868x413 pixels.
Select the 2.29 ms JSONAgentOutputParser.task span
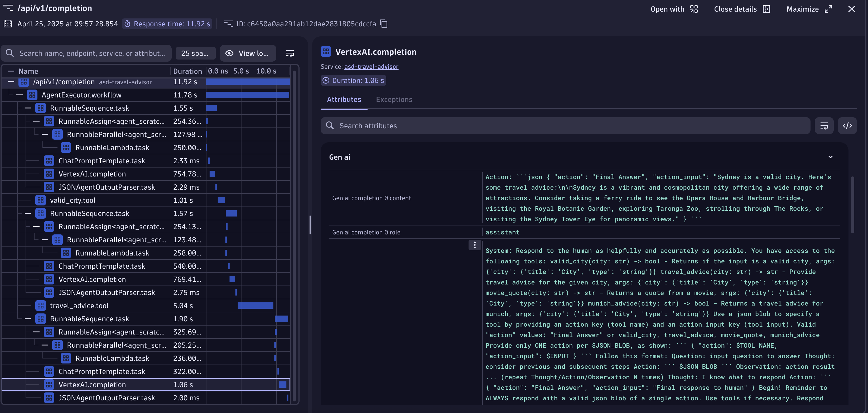coord(146,187)
